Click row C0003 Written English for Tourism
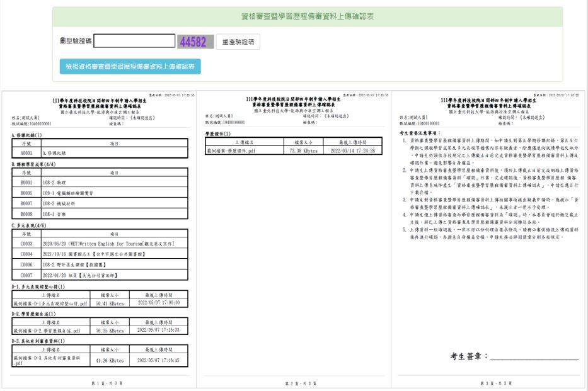 (100, 244)
